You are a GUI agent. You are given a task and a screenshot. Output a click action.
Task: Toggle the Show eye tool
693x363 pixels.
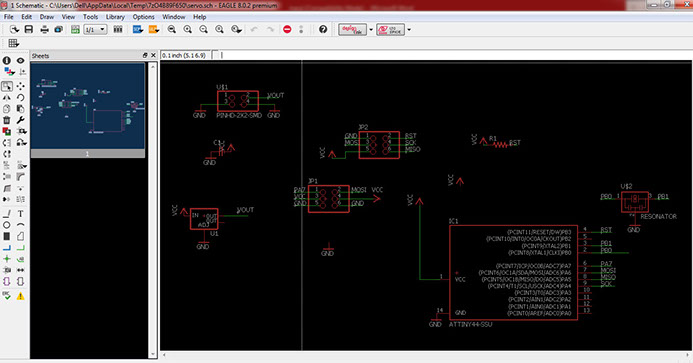[x=20, y=61]
